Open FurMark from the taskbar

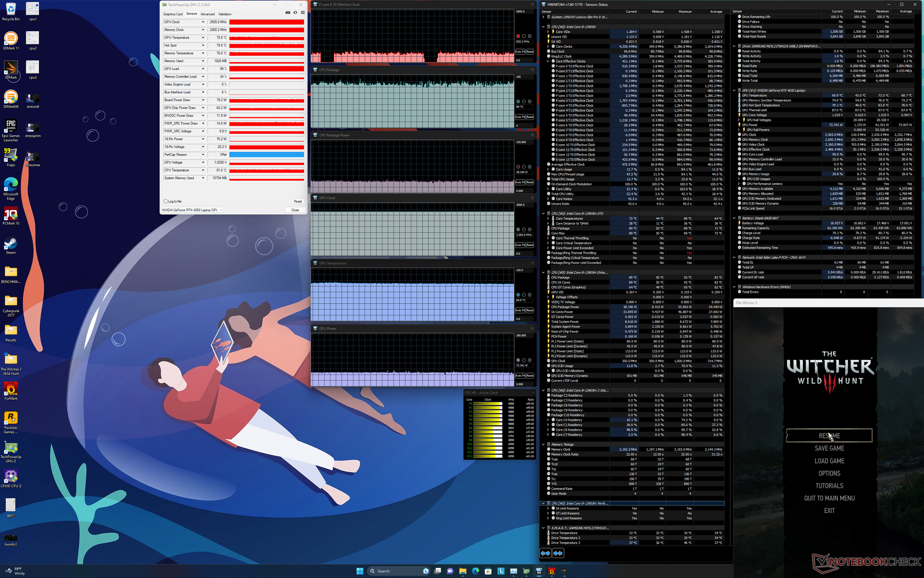coord(552,571)
